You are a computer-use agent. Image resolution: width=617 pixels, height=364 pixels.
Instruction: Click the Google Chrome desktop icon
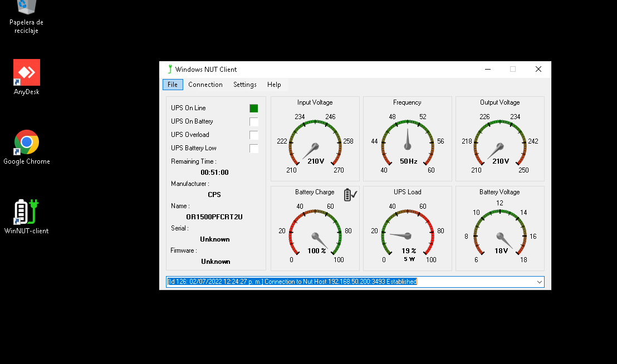27,142
